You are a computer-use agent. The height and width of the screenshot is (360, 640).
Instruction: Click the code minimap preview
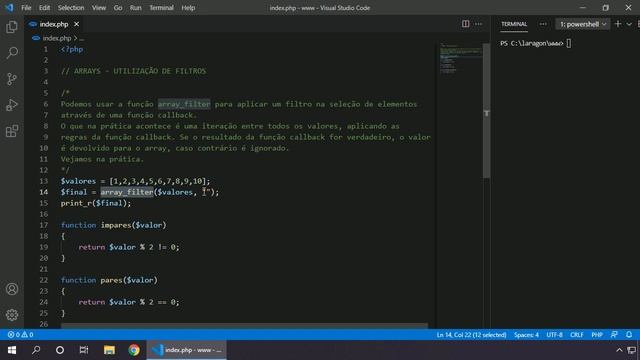[460, 59]
